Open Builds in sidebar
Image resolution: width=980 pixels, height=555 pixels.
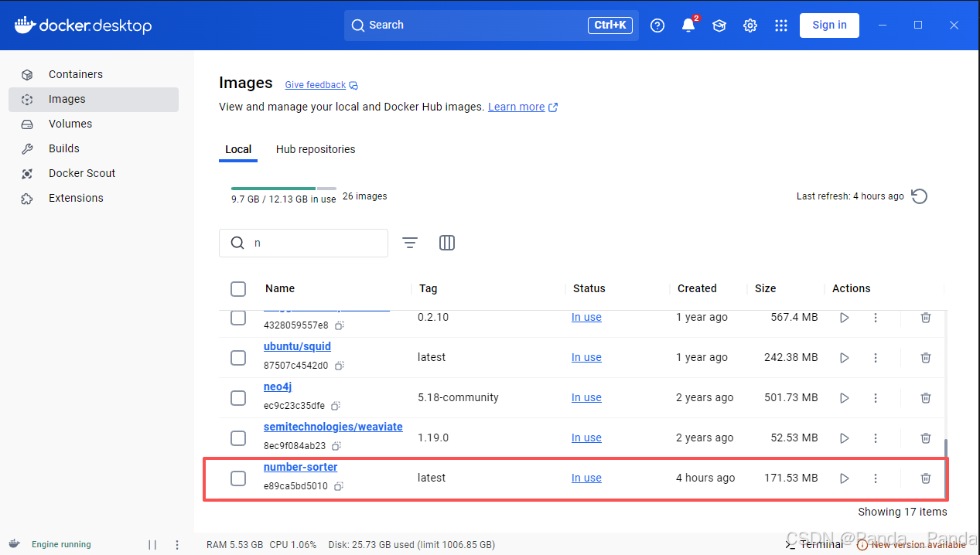pos(94,148)
